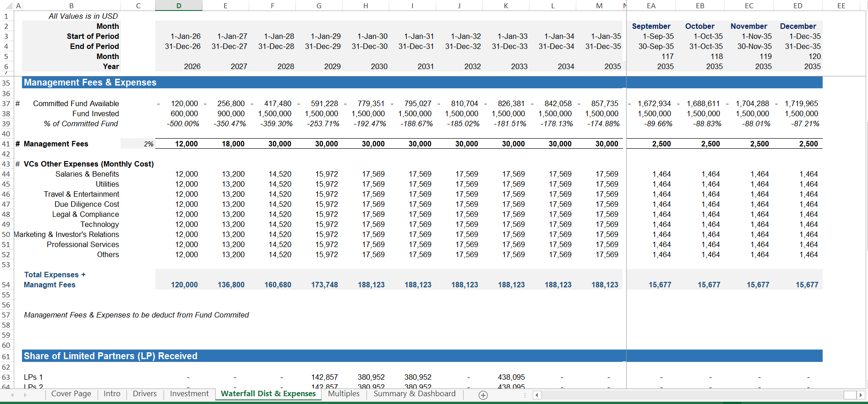Viewport: 868px width, 404px height.
Task: Click the tab bar resize handle dots
Action: pos(525,395)
